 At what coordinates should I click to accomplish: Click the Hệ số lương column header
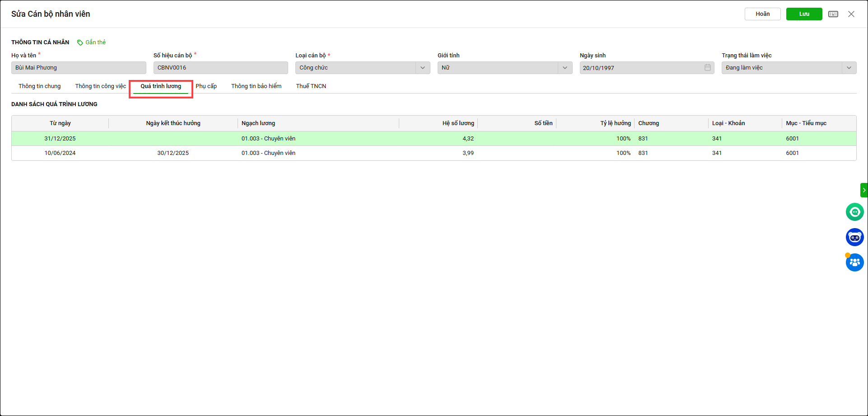point(439,123)
